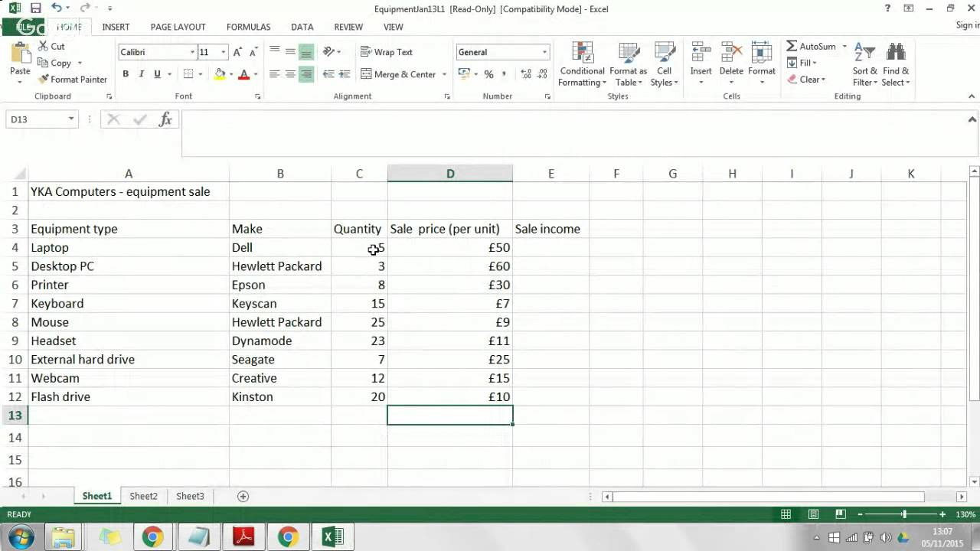Switch to Page Layout view icon
The image size is (980, 551).
point(814,514)
